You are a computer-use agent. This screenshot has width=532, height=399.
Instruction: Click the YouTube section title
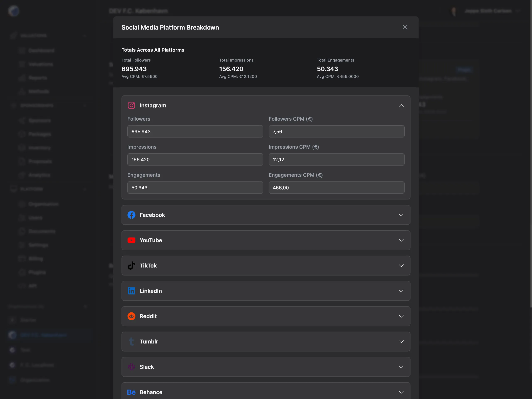151,240
